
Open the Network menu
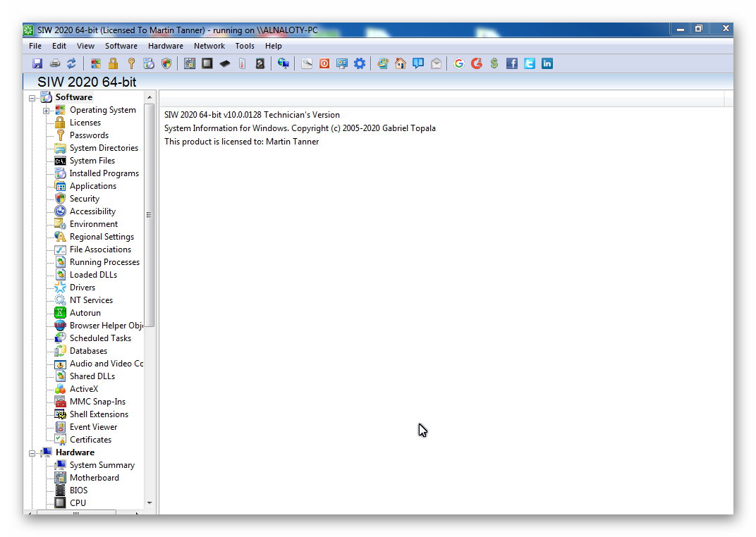[x=209, y=46]
